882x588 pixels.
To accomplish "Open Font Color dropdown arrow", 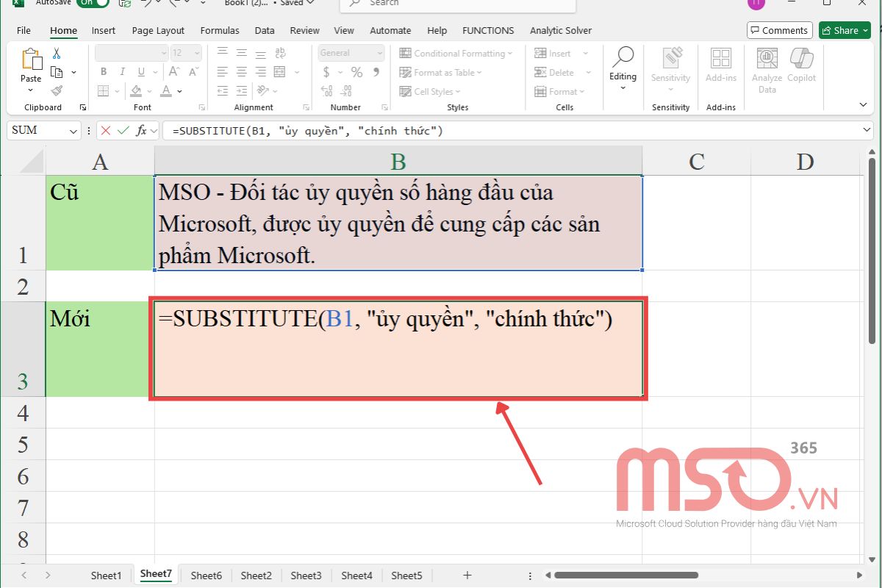I will [x=180, y=92].
